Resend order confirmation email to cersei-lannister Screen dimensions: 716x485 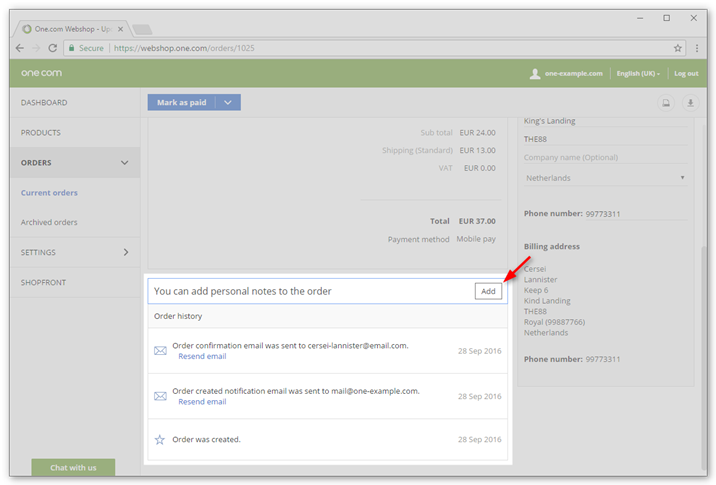(x=202, y=356)
